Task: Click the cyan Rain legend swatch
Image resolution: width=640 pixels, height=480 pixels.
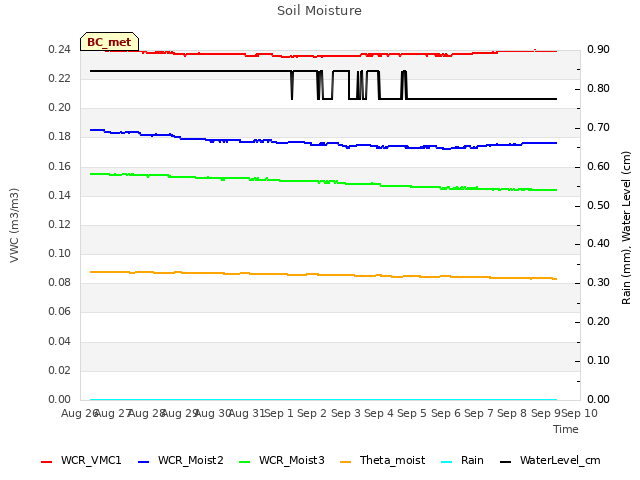Action: click(447, 462)
